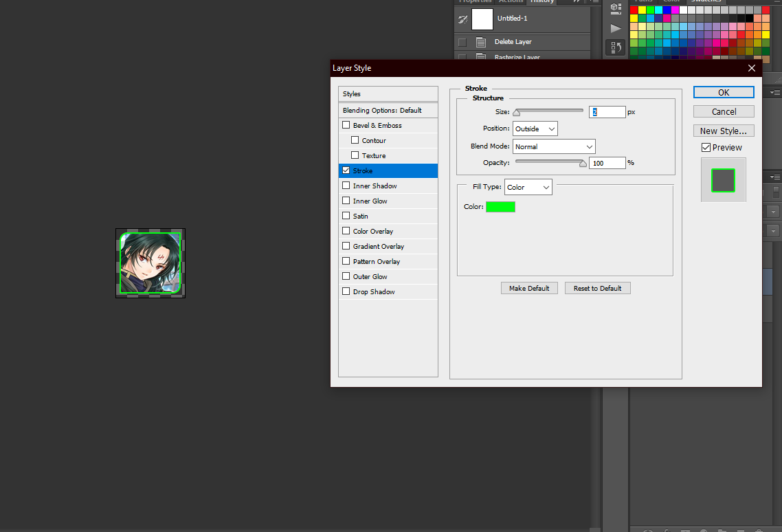
Task: Pick the magenta swatch in Swatches
Action: pos(675,10)
